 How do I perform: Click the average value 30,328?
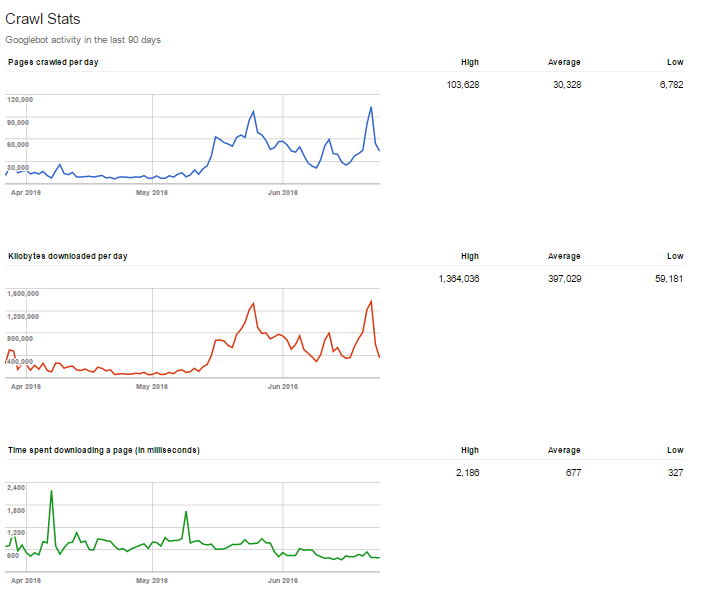click(566, 85)
